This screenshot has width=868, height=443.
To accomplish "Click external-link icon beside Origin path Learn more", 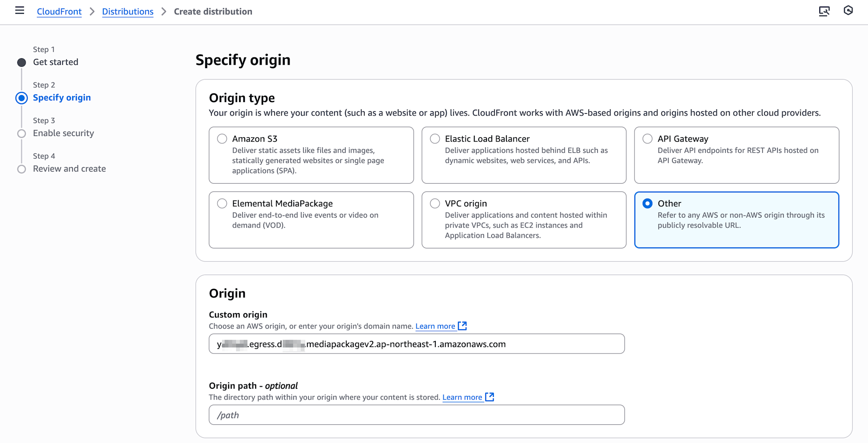I will (x=490, y=397).
